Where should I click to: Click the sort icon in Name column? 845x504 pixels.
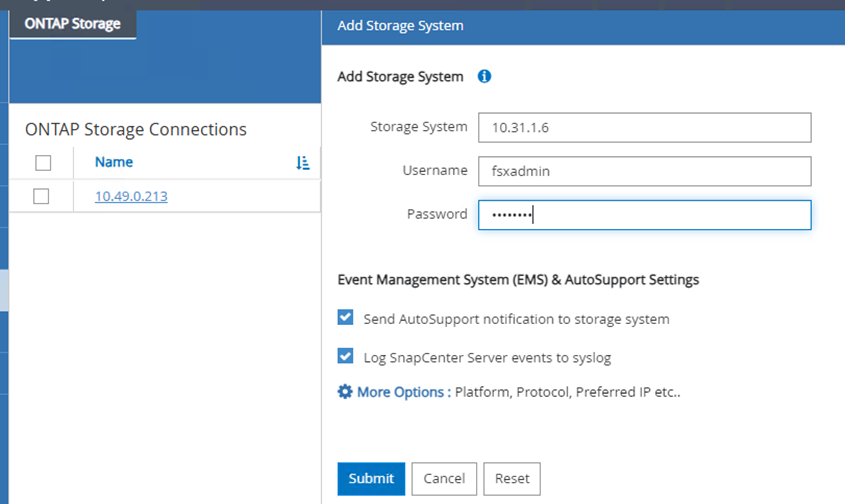(303, 162)
